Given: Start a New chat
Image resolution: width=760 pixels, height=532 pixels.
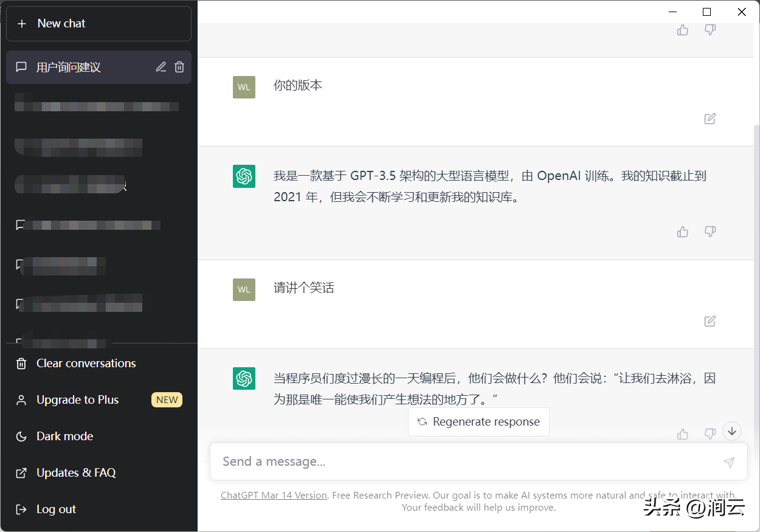Looking at the screenshot, I should [x=98, y=24].
